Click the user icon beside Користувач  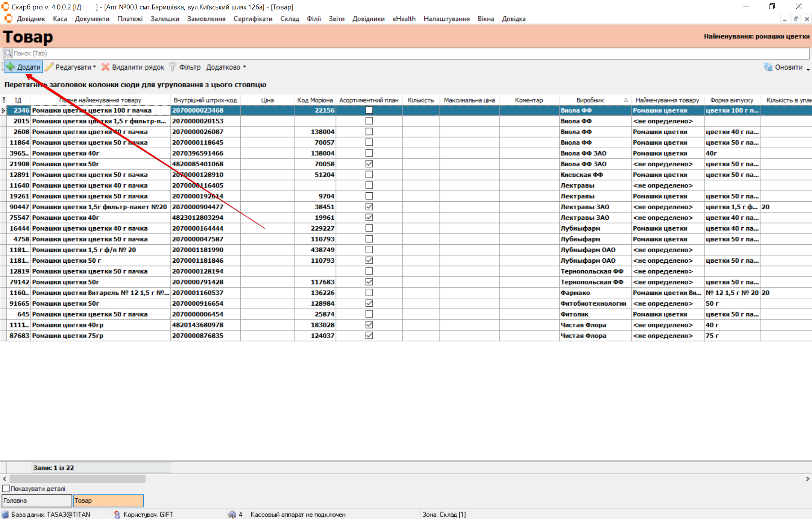(x=117, y=514)
